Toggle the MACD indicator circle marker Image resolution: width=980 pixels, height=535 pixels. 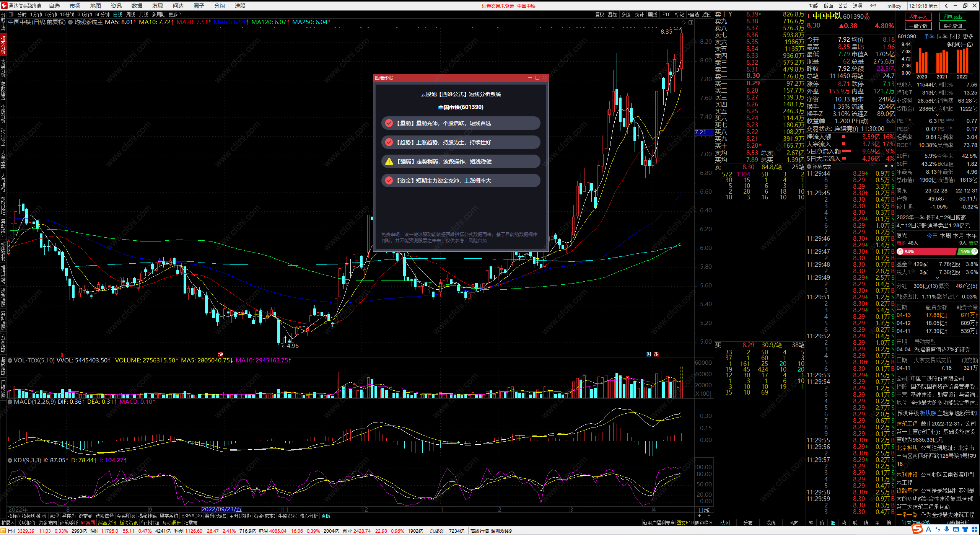coord(10,402)
